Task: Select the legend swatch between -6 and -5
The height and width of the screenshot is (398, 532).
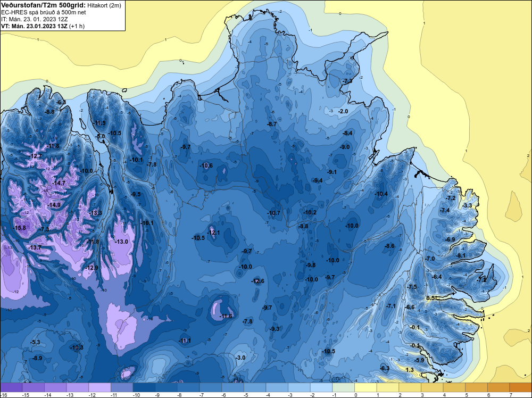Action: tap(233, 387)
